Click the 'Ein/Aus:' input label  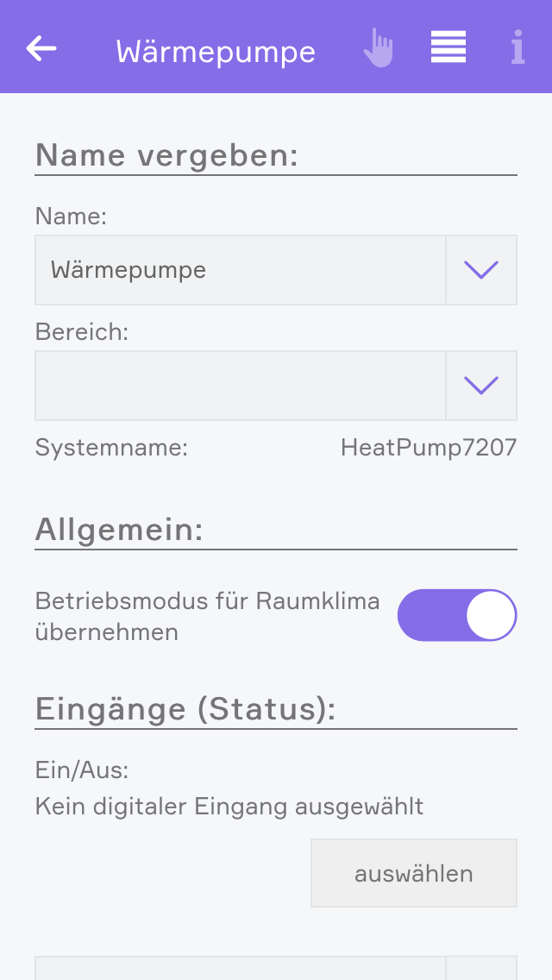click(x=82, y=770)
